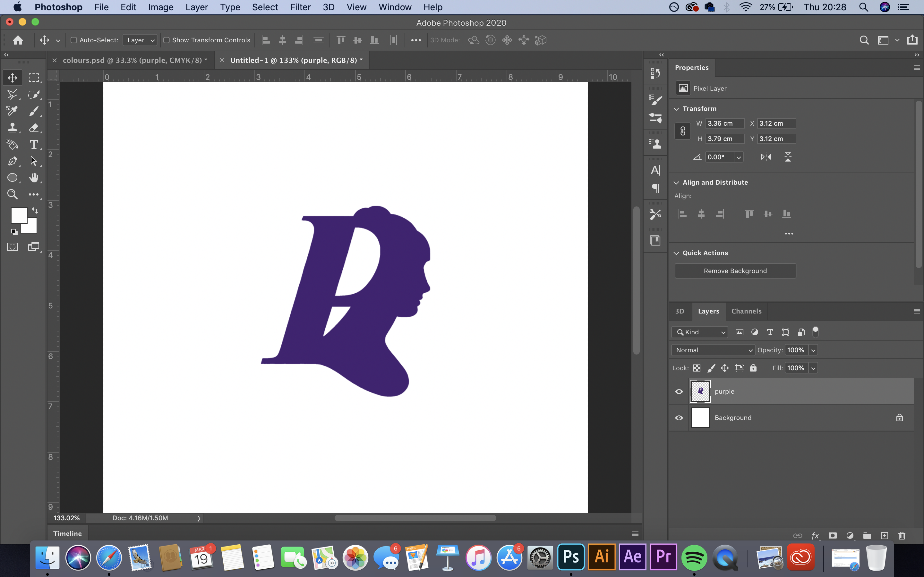Check Show Transform Controls
Image resolution: width=924 pixels, height=577 pixels.
[167, 40]
